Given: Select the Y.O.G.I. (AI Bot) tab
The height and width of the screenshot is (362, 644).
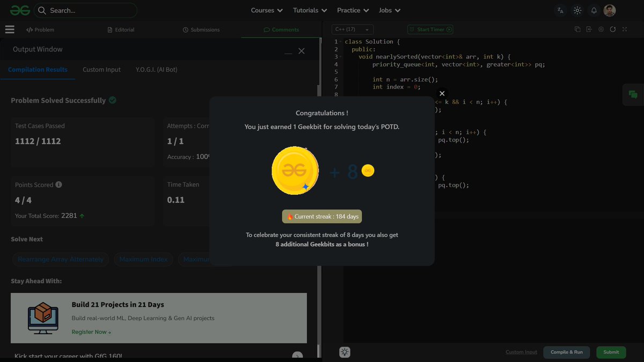Looking at the screenshot, I should pyautogui.click(x=156, y=70).
